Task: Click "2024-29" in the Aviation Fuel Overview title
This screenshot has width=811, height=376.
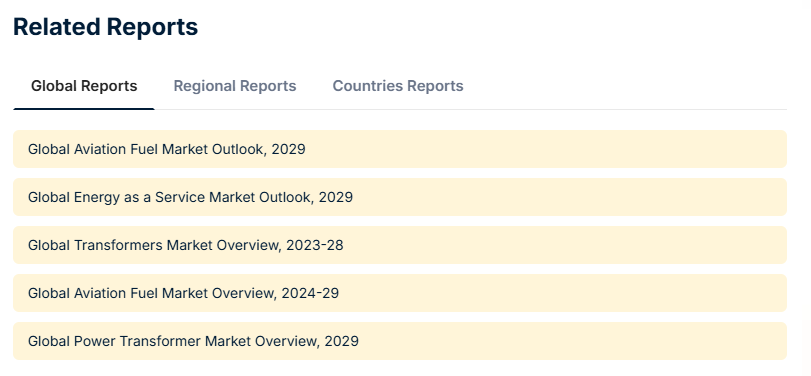Action: point(310,293)
